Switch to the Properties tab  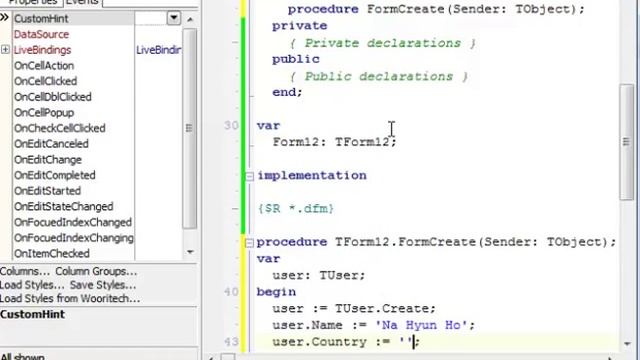32,2
